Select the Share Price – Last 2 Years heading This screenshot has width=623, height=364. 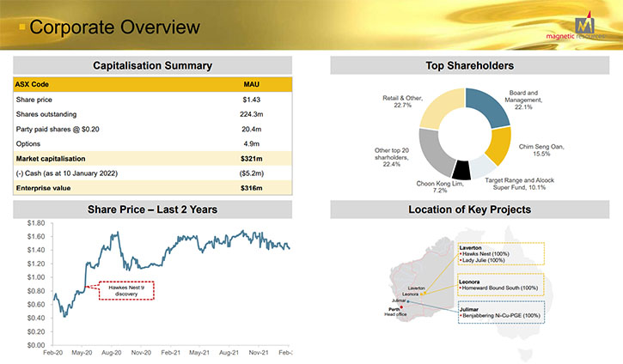pos(152,209)
